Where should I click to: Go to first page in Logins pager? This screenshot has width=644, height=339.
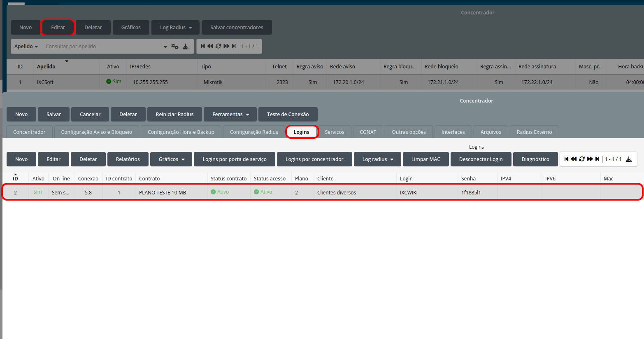[x=567, y=159]
